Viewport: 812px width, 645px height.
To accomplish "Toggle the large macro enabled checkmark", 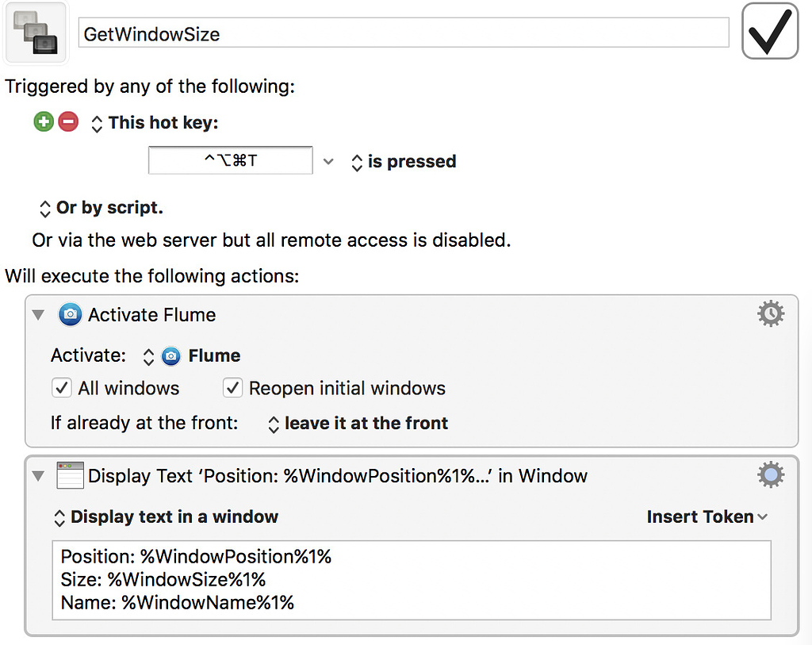I will click(x=769, y=32).
